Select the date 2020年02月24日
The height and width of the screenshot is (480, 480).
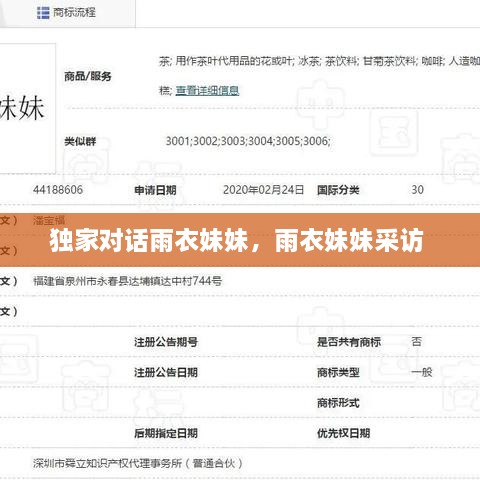[x=263, y=190]
